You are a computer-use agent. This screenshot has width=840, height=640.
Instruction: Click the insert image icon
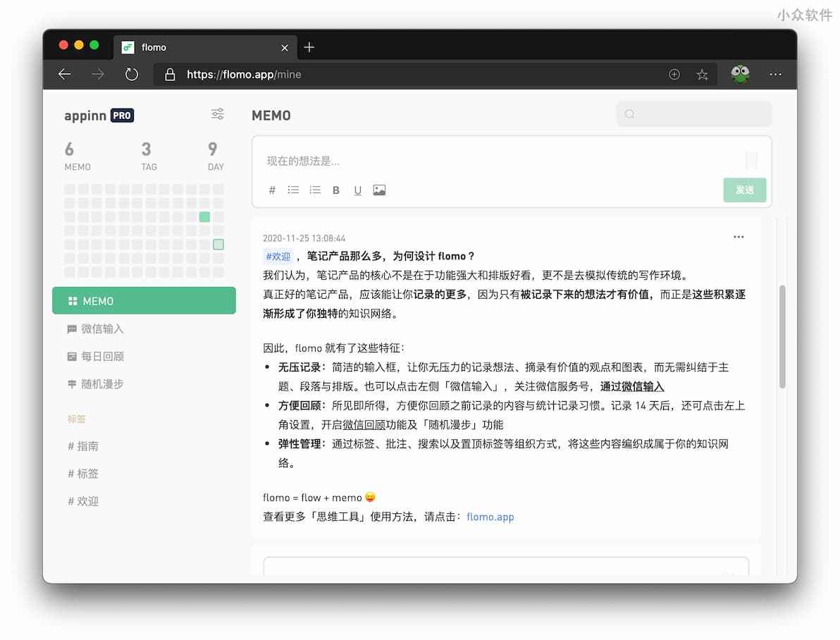tap(379, 190)
